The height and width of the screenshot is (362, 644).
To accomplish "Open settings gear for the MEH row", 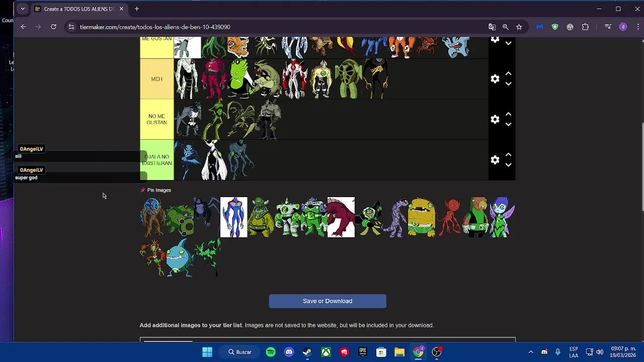I will (x=495, y=79).
